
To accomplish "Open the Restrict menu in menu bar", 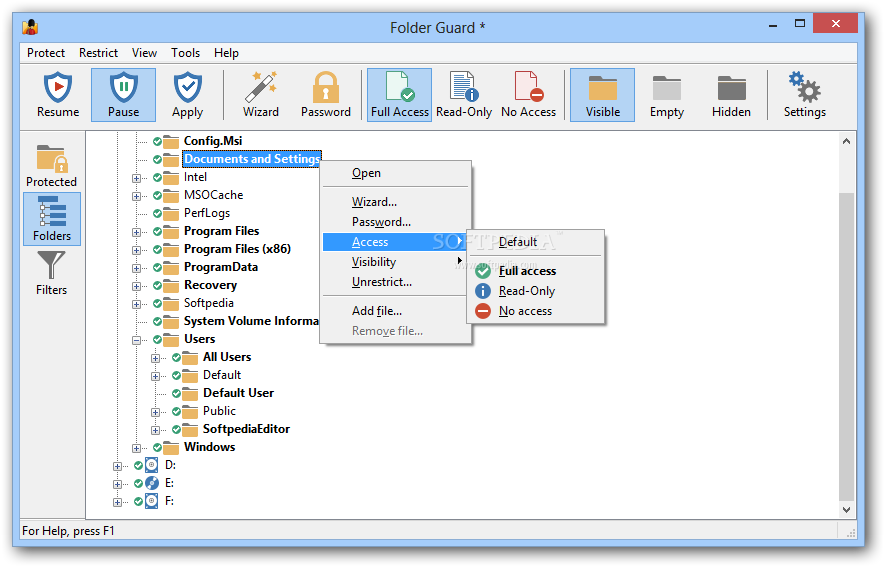I will point(98,53).
